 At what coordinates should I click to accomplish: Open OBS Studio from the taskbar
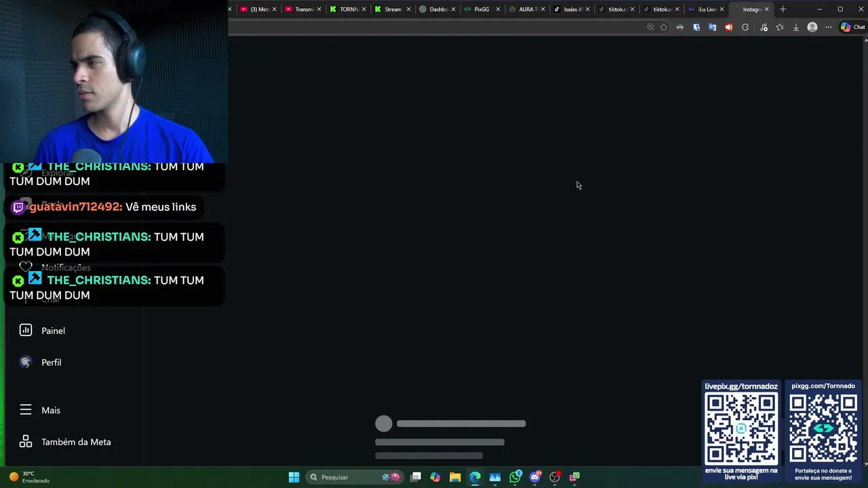555,477
